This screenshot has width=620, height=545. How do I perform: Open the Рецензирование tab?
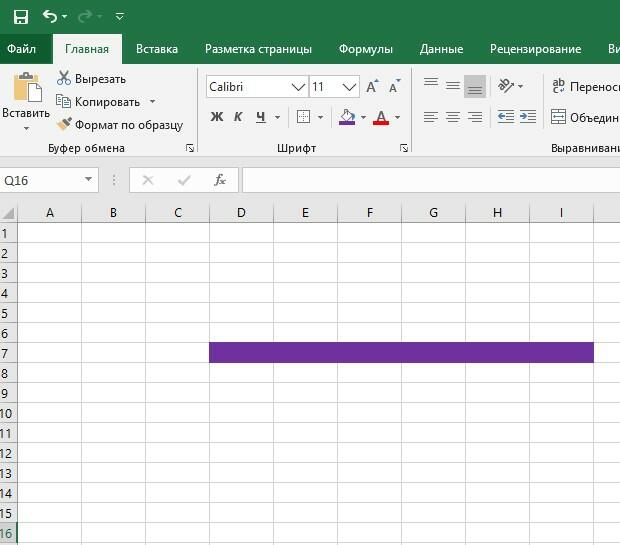pyautogui.click(x=535, y=49)
